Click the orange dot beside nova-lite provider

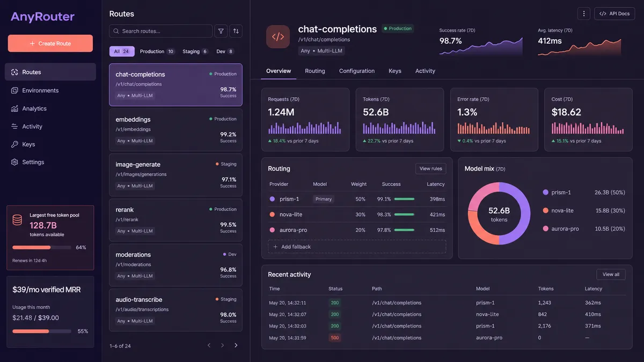272,215
